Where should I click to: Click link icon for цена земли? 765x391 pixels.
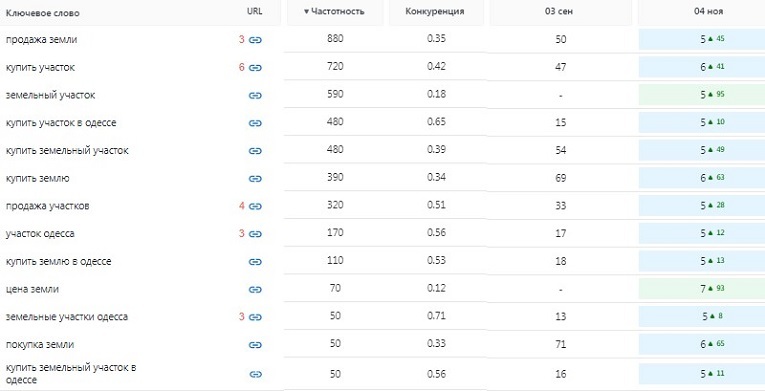coord(255,290)
